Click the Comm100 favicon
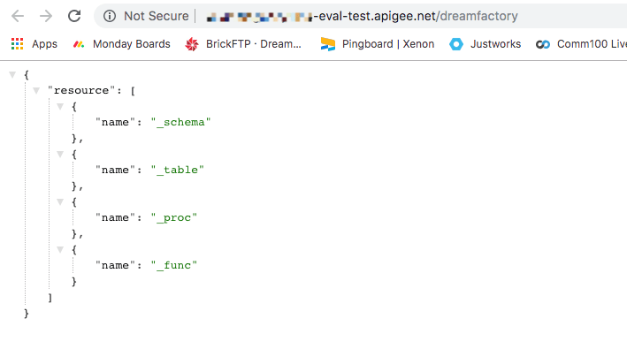627x364 pixels. (543, 44)
